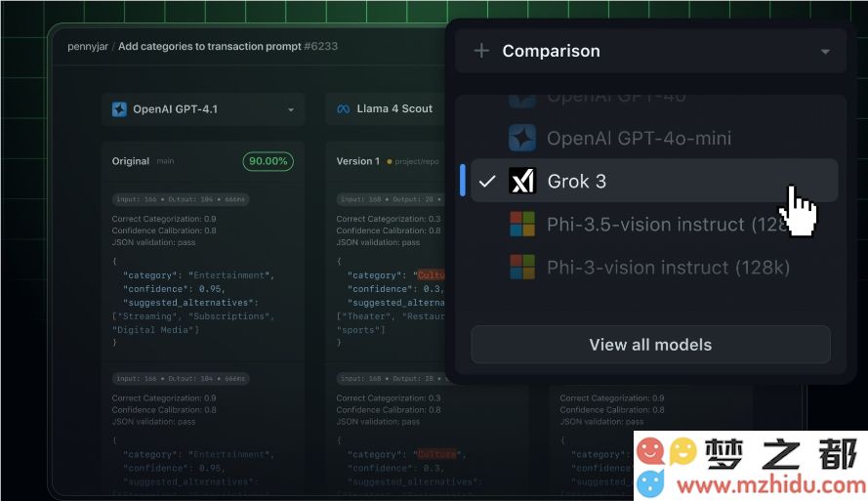Click the "Entertainment" category value in first card

pyautogui.click(x=230, y=275)
